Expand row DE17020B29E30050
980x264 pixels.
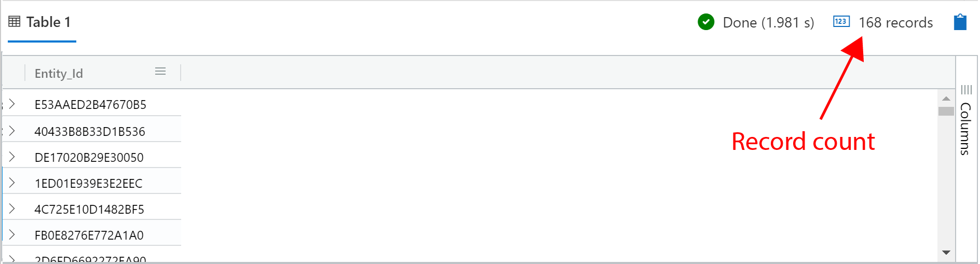(12, 157)
